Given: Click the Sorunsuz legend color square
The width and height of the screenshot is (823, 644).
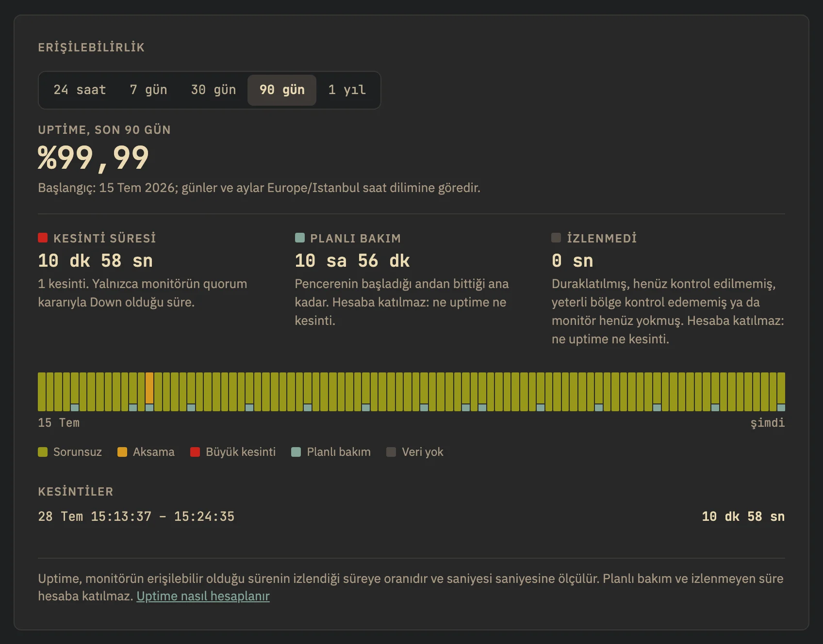Looking at the screenshot, I should point(43,452).
